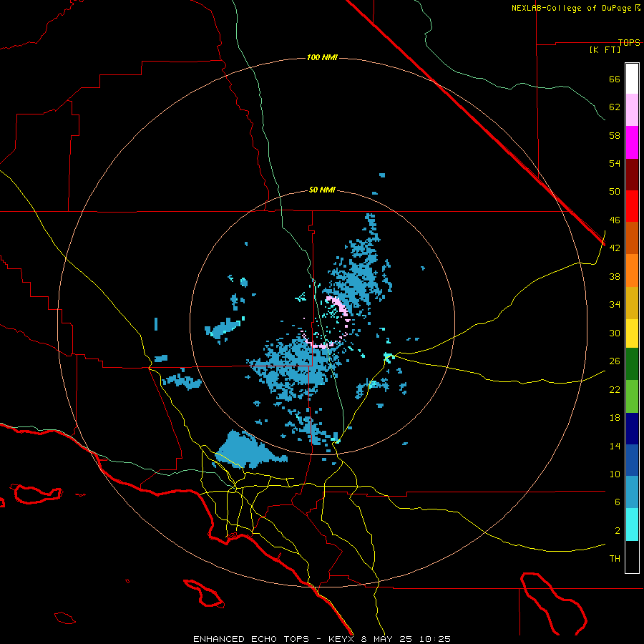
Task: Pick the dark red (maroon) legend swatch
Action: [632, 174]
